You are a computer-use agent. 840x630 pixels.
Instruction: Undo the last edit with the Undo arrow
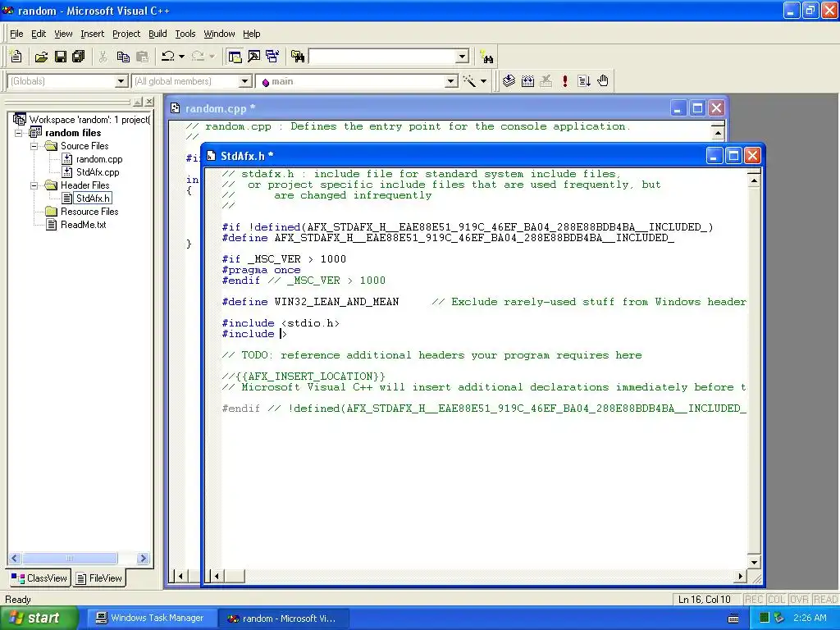pos(168,57)
